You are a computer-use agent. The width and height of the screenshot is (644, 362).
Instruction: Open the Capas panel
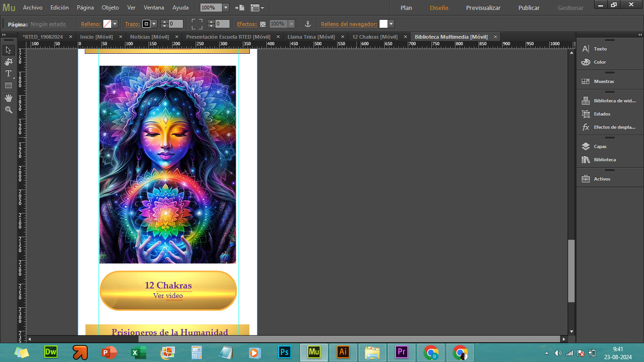tap(600, 147)
